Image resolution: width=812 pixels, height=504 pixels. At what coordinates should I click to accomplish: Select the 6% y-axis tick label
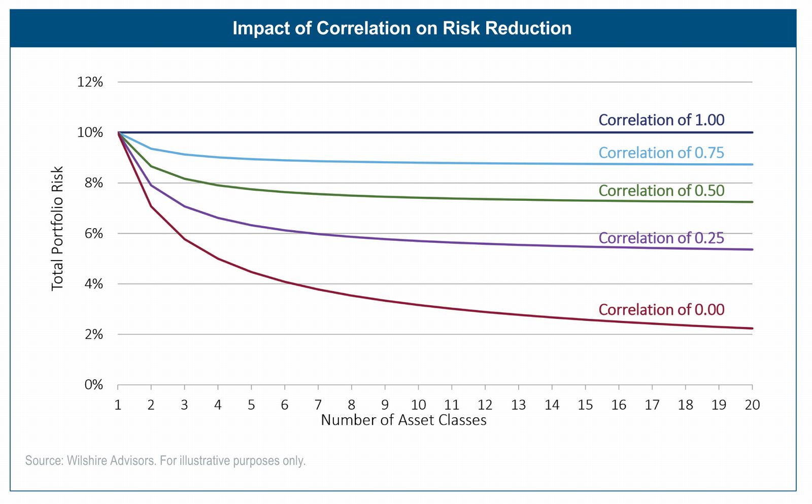(93, 234)
